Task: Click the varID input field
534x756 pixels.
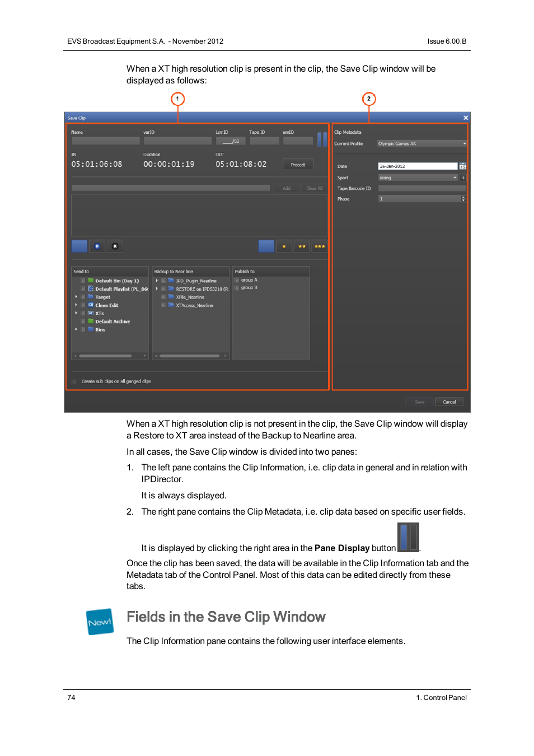Action: point(177,141)
